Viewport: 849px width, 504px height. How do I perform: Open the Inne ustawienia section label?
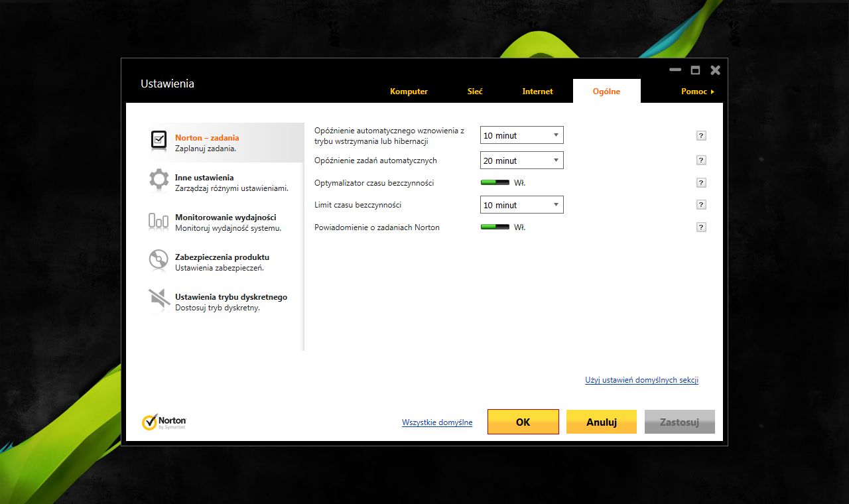[x=204, y=178]
